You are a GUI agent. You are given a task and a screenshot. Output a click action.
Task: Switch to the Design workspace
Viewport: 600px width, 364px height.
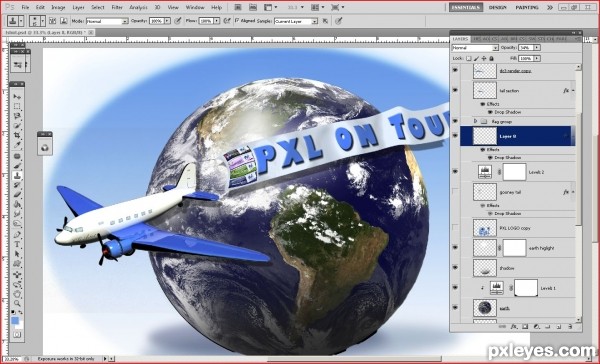coord(497,7)
